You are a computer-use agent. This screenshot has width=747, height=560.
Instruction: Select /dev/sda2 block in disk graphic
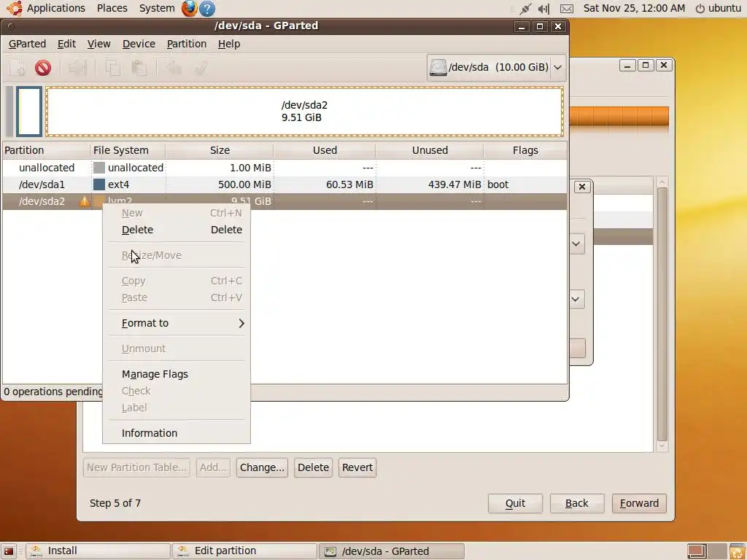304,112
